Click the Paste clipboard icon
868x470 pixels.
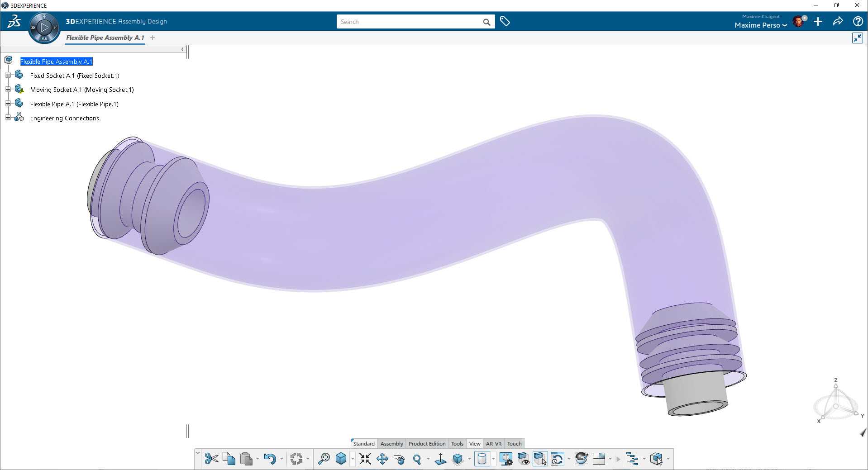(246, 459)
